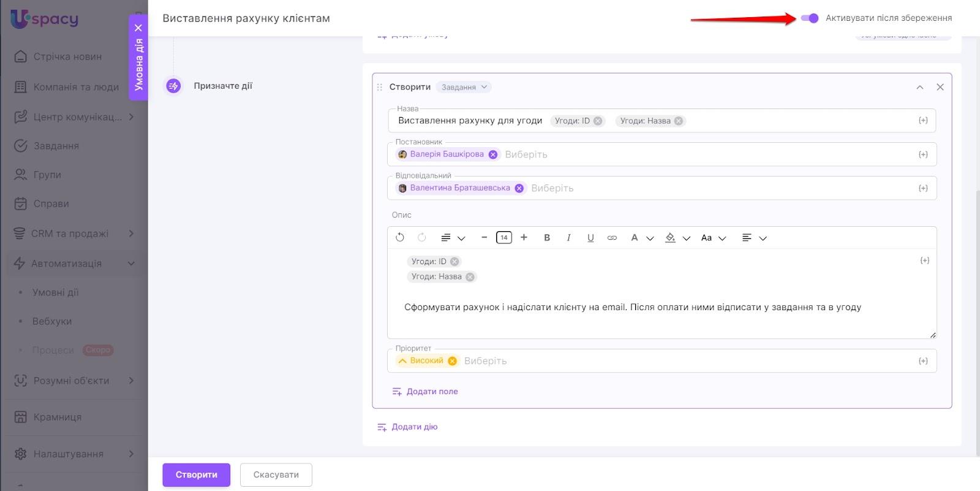Insert a link using the toolbar icon
Screen dimensions: 980x491
(612, 238)
